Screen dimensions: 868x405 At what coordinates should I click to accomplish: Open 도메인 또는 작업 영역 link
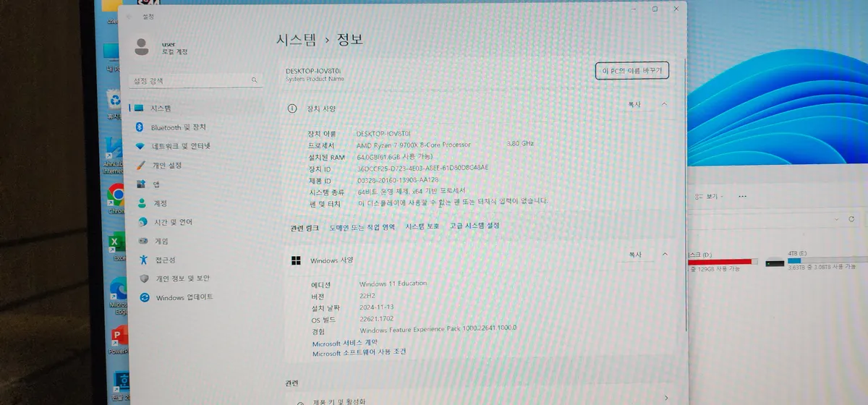click(362, 227)
